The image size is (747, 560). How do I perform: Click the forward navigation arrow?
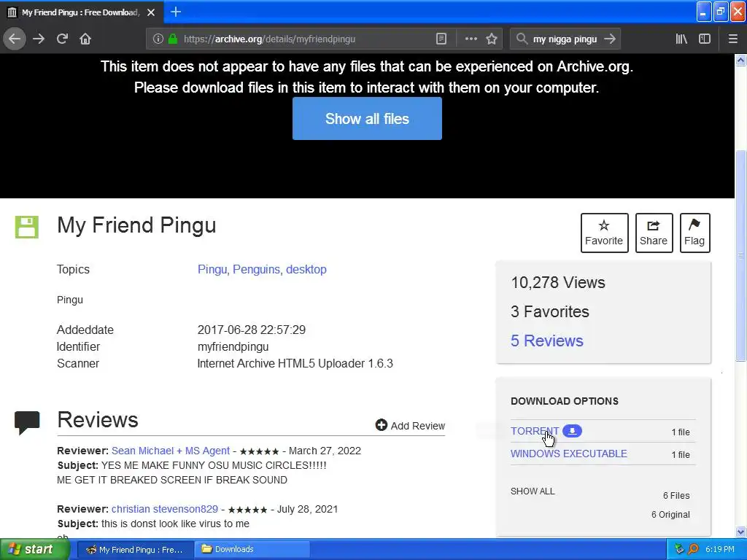click(x=39, y=39)
